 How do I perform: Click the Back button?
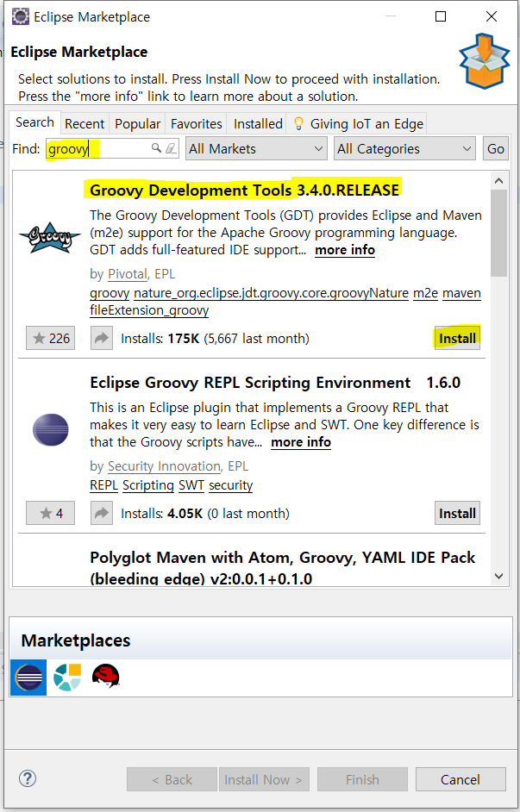tap(172, 779)
